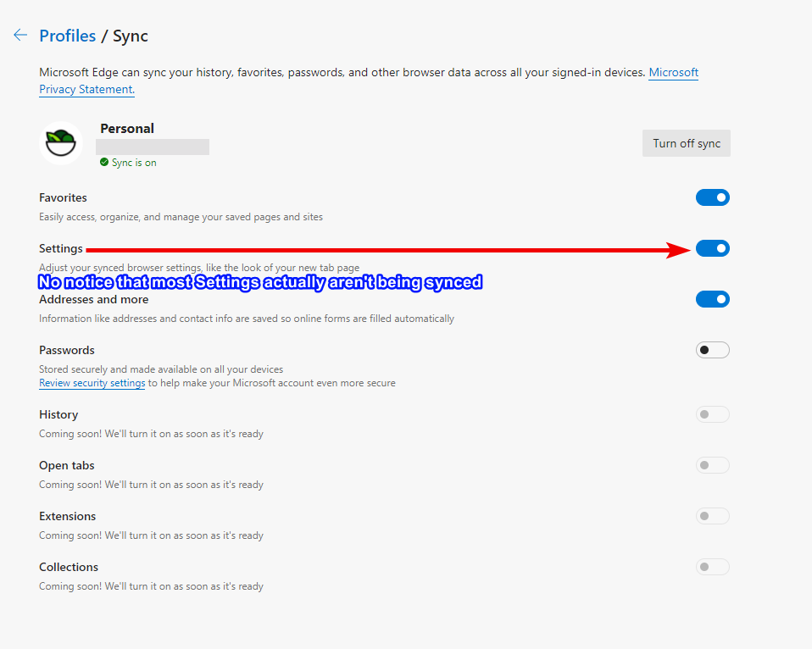Click the Personal profile name
Screen dimensions: 812x649
tap(127, 129)
